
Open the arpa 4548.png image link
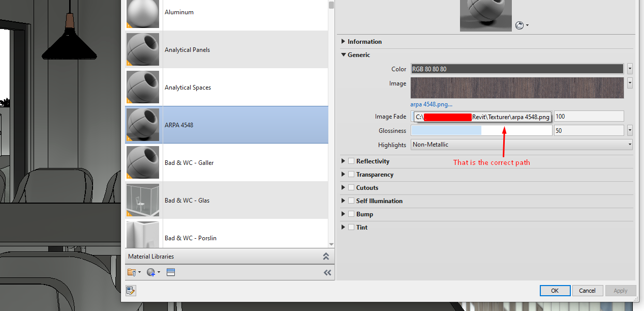pos(432,104)
